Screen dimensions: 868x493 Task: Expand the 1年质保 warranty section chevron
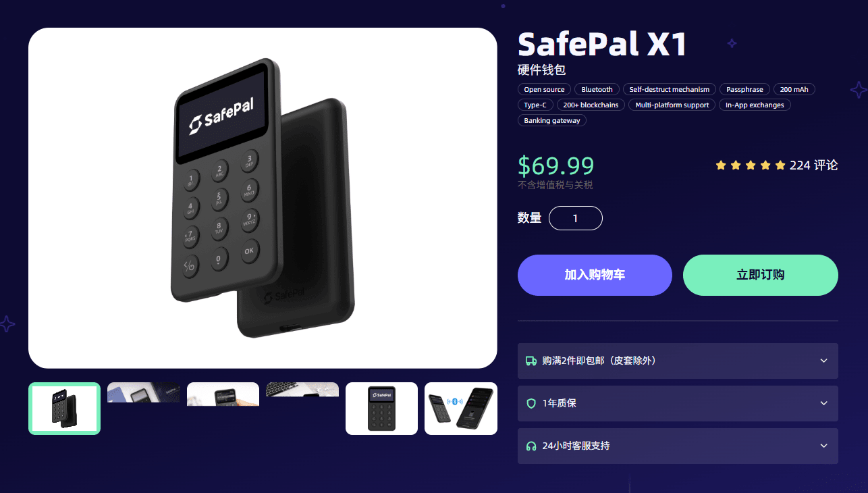(823, 403)
